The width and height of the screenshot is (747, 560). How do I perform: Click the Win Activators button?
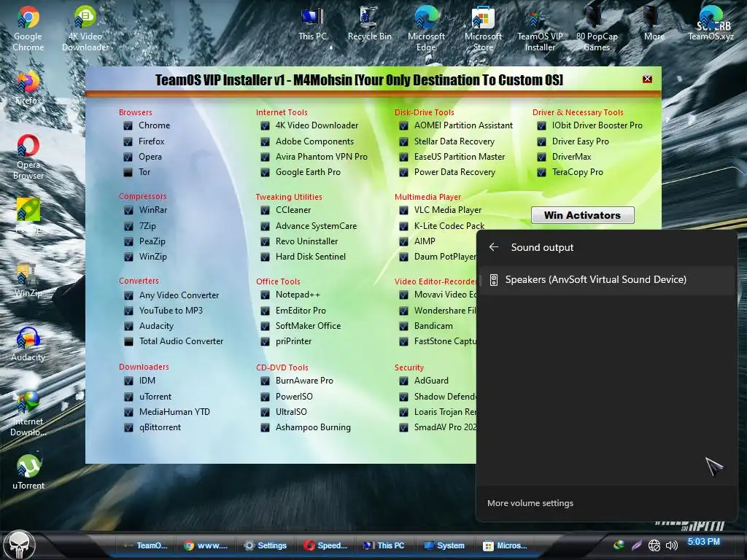(x=582, y=215)
